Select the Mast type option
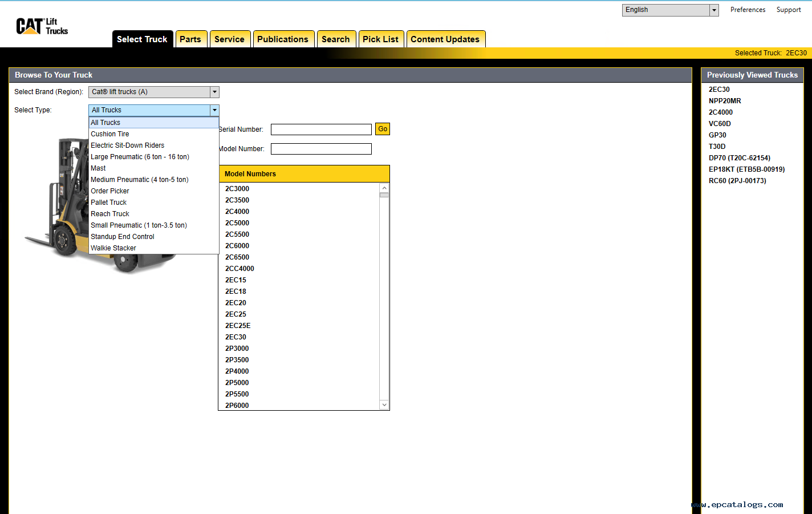 coord(154,168)
